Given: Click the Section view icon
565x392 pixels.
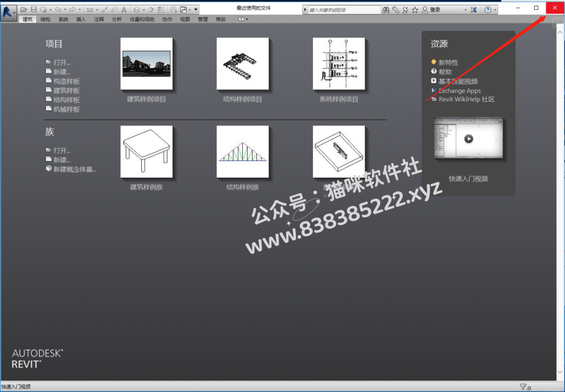Looking at the screenshot, I should tap(151, 10).
